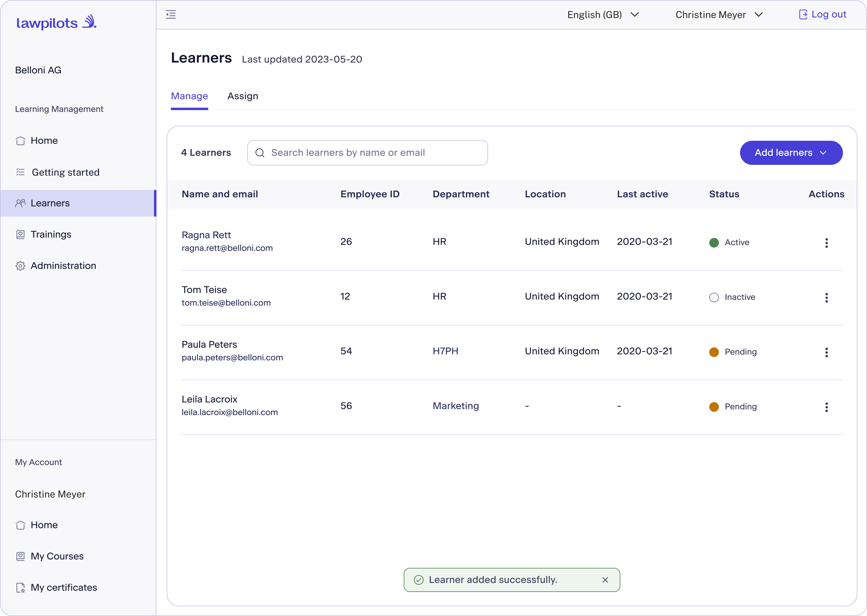This screenshot has height=616, width=867.
Task: Click Last updated 2023-05-20 text
Action: click(302, 60)
